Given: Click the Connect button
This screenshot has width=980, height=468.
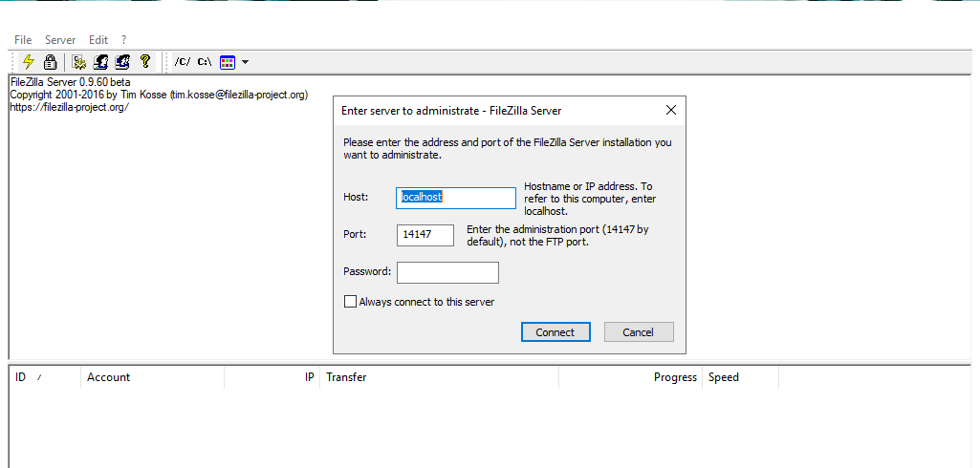Looking at the screenshot, I should point(555,332).
